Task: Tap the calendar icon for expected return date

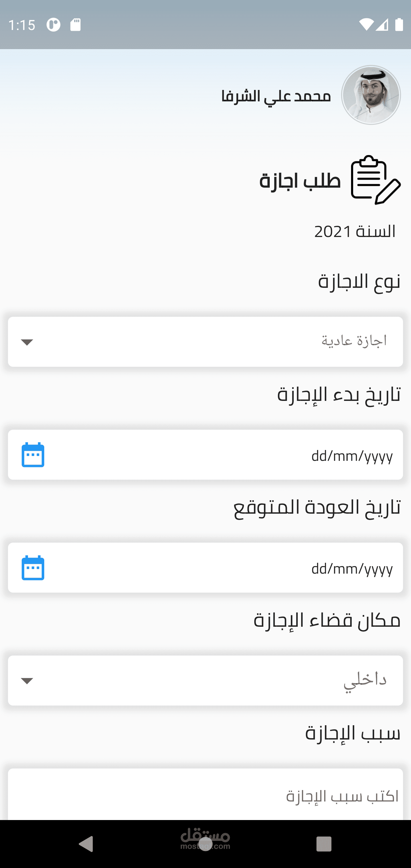Action: pos(33,568)
